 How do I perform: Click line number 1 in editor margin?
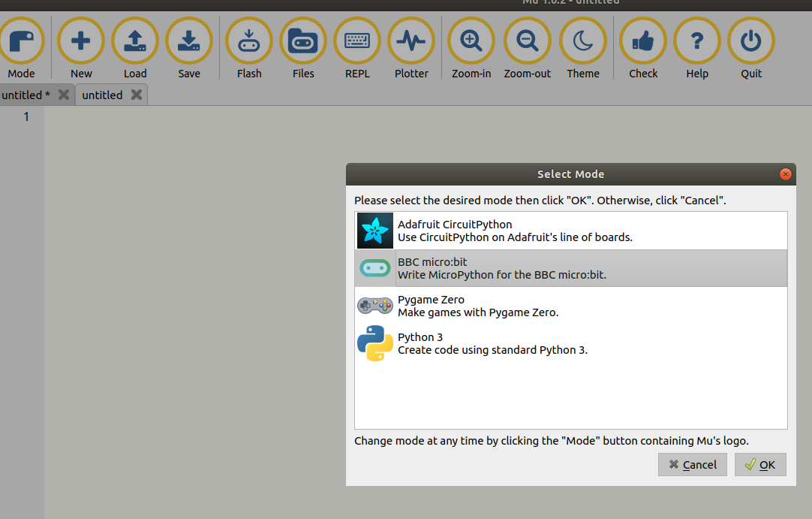(x=26, y=116)
